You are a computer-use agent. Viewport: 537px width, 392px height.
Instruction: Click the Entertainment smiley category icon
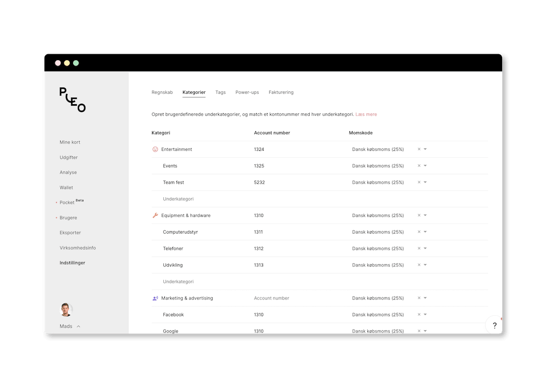(x=155, y=149)
